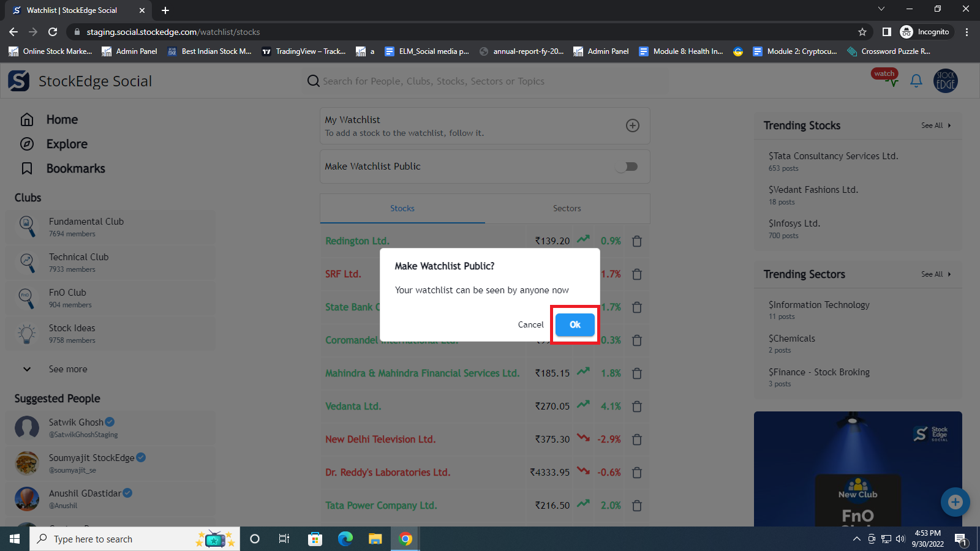Screen dimensions: 980x551
Task: Click the floating new post button
Action: [955, 502]
